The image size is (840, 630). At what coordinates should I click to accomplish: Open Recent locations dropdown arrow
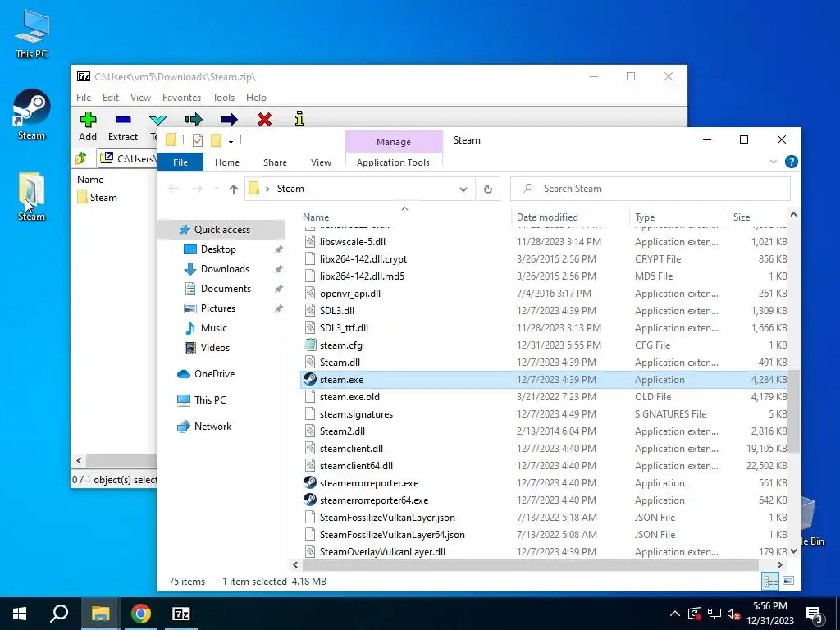pos(217,189)
